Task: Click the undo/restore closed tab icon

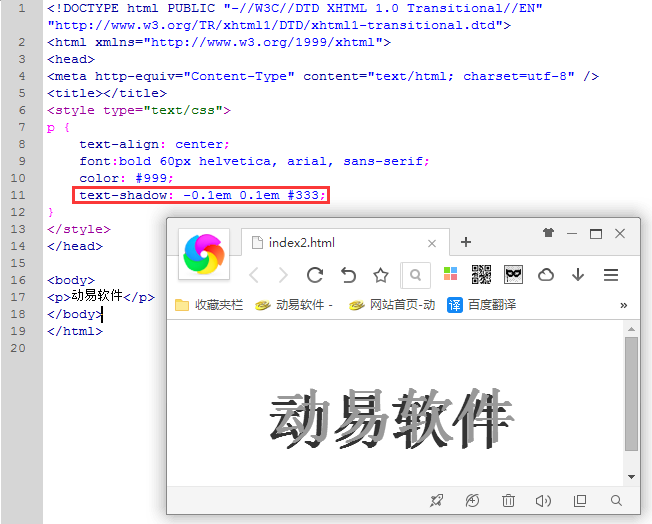Action: click(x=348, y=275)
